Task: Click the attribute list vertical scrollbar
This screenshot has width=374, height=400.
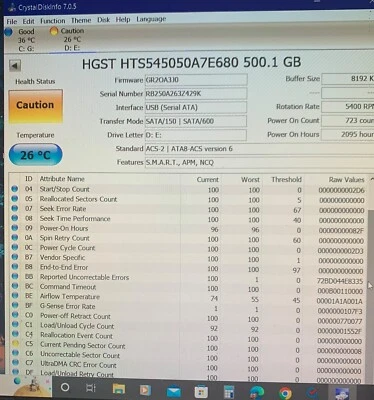Action: point(370,280)
